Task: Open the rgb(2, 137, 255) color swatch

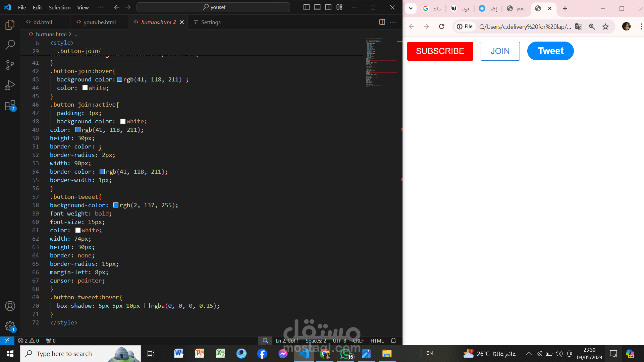Action: pos(116,205)
